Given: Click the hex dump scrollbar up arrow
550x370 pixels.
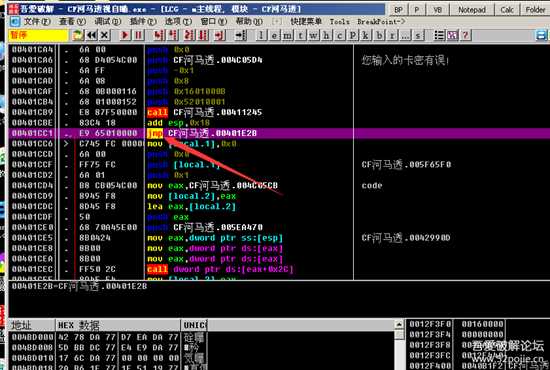Looking at the screenshot, I should pyautogui.click(x=399, y=324).
